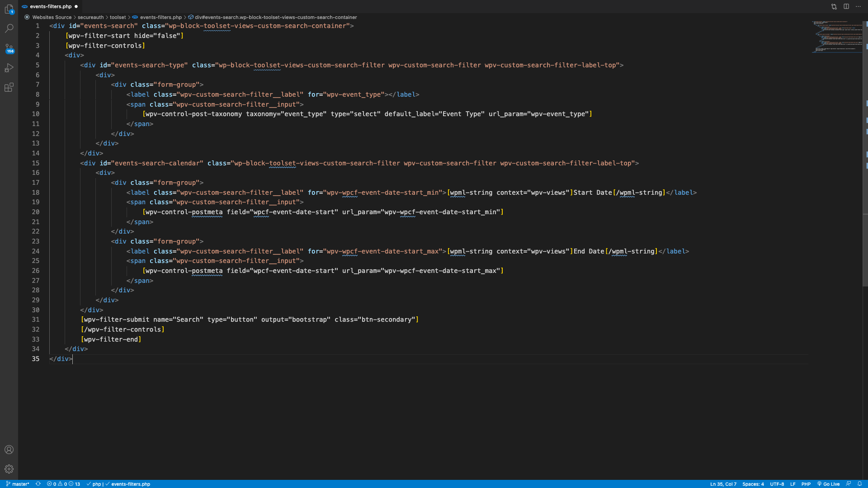Start the Go Live server
Image resolution: width=868 pixels, height=488 pixels.
pos(828,484)
